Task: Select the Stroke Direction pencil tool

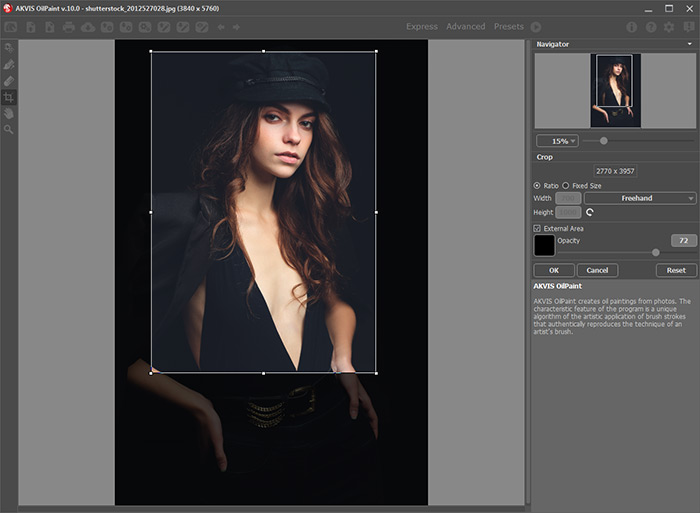Action: 8,65
